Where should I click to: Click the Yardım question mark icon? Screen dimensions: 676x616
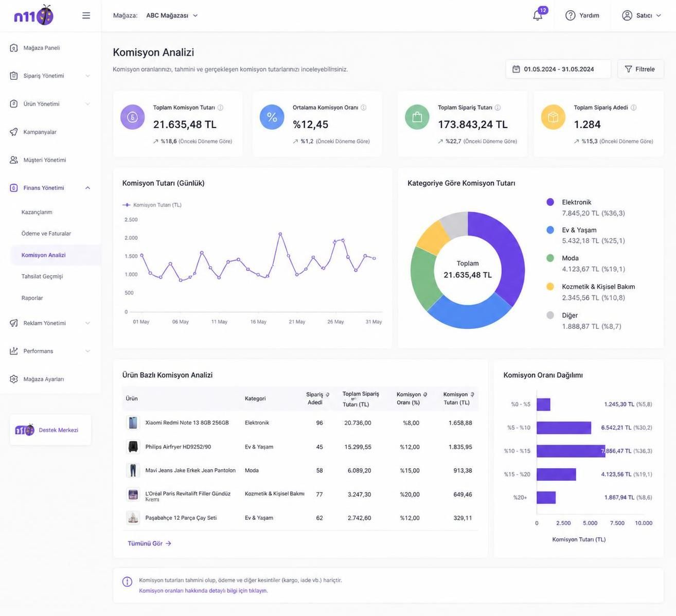(x=570, y=15)
